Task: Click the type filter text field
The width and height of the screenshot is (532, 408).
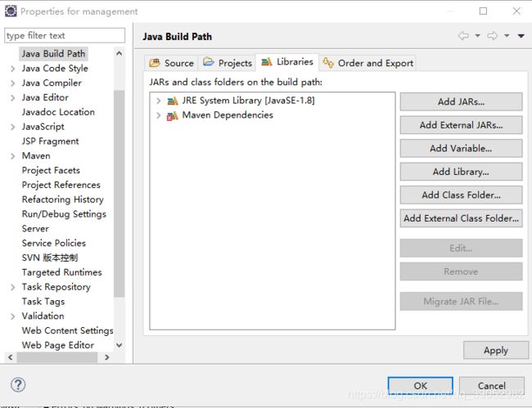Action: [65, 35]
